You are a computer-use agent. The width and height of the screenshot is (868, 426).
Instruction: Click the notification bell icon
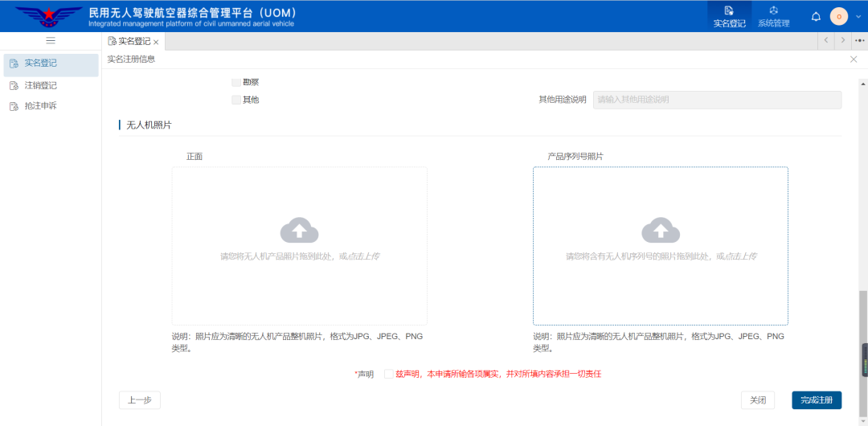(x=816, y=16)
